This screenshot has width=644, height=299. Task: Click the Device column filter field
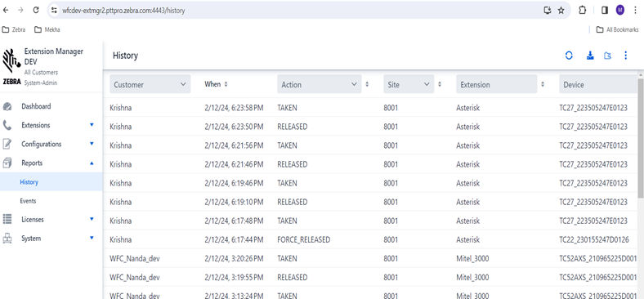[598, 84]
